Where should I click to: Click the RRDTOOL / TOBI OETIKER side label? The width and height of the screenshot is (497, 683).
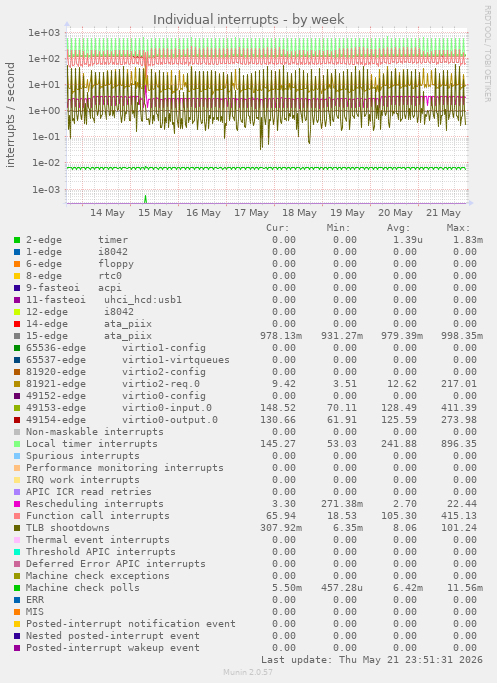click(487, 54)
